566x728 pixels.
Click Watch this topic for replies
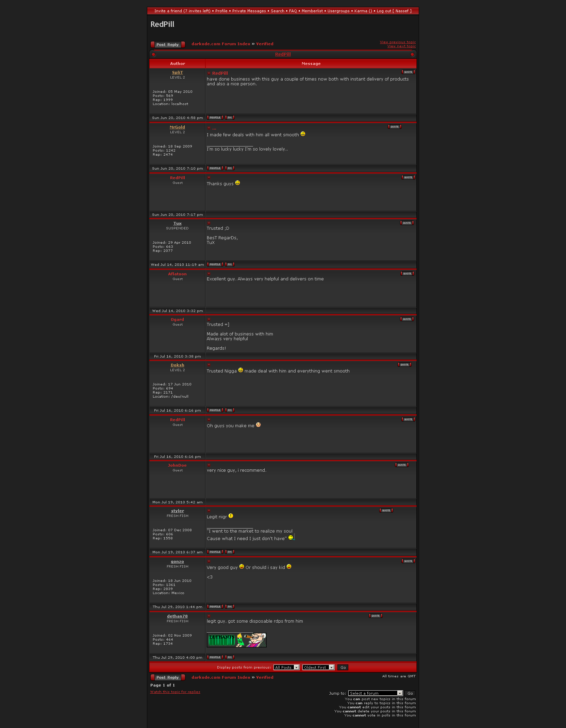coord(175,692)
